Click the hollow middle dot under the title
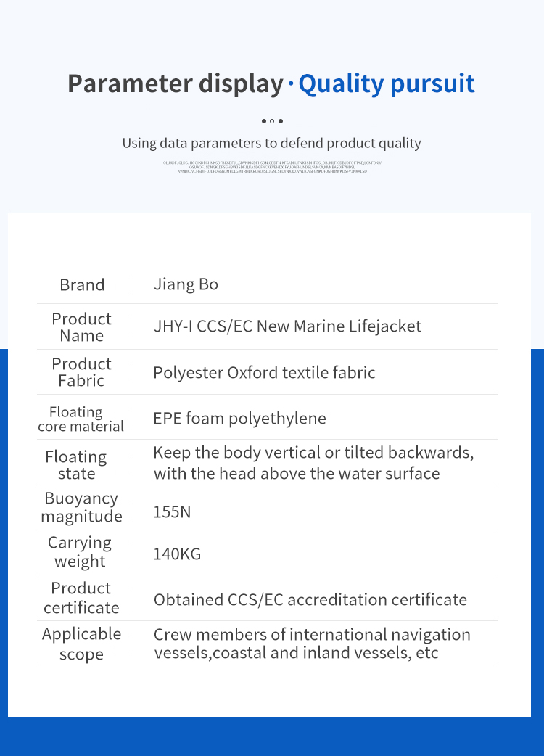Screen dimensions: 544x756 (x=272, y=121)
